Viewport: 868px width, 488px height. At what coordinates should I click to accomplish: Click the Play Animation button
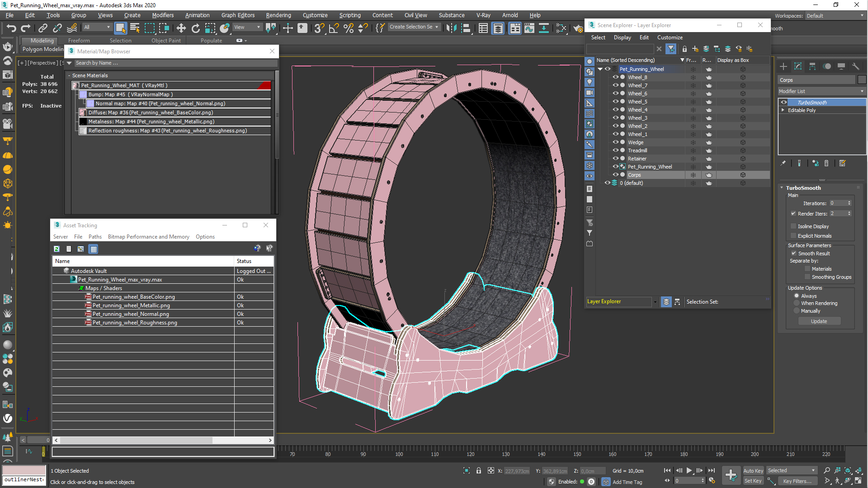[x=689, y=470]
